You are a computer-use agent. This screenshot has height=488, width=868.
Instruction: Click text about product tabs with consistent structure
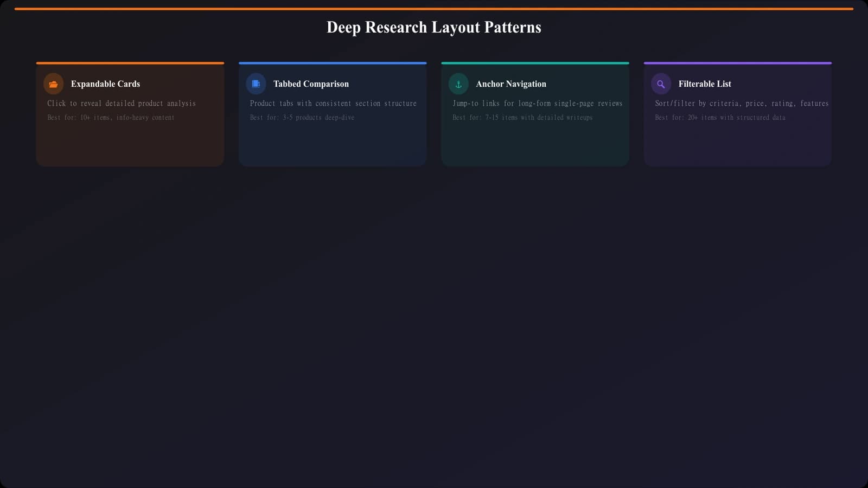(x=333, y=103)
